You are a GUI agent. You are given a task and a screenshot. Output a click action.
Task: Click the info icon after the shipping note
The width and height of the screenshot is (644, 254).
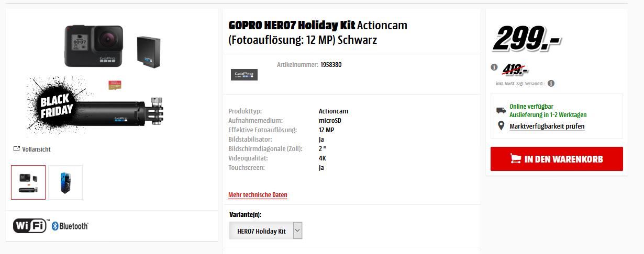551,83
